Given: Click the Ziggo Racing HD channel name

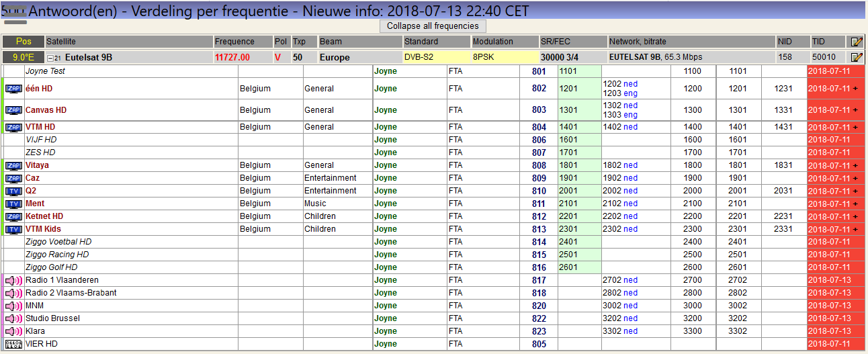Looking at the screenshot, I should 57,255.
